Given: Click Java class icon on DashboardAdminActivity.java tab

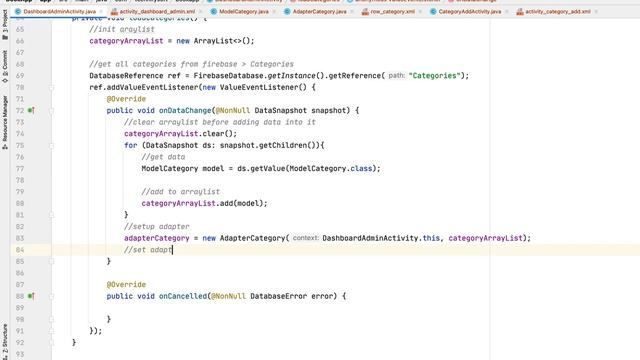Looking at the screenshot, I should point(18,12).
